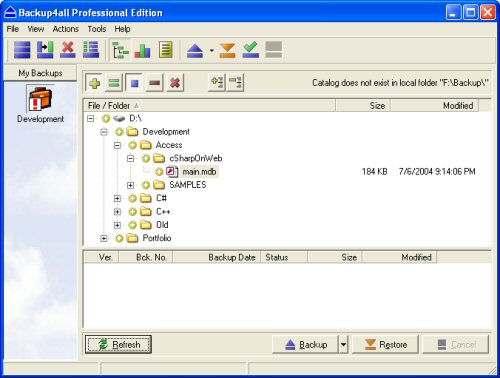Collapse the D:\ drive node
Image resolution: width=500 pixels, height=378 pixels.
[x=91, y=118]
